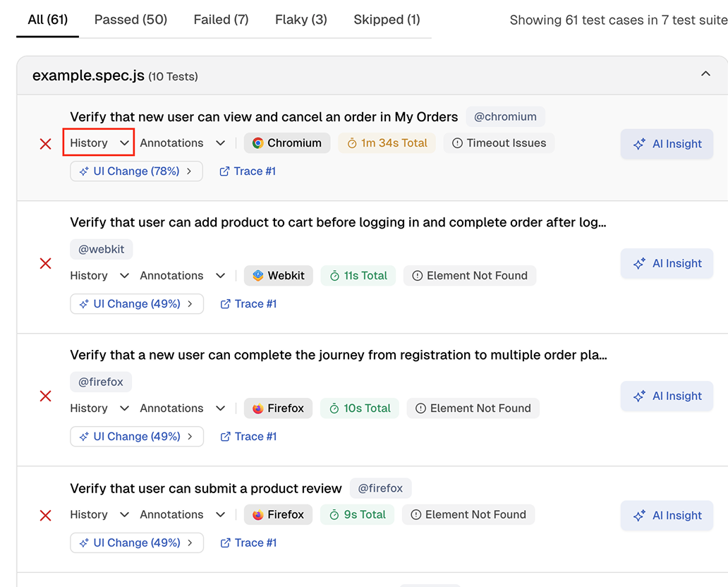Click Element Not Found on the registration journey test
This screenshot has height=587, width=728.
[473, 409]
